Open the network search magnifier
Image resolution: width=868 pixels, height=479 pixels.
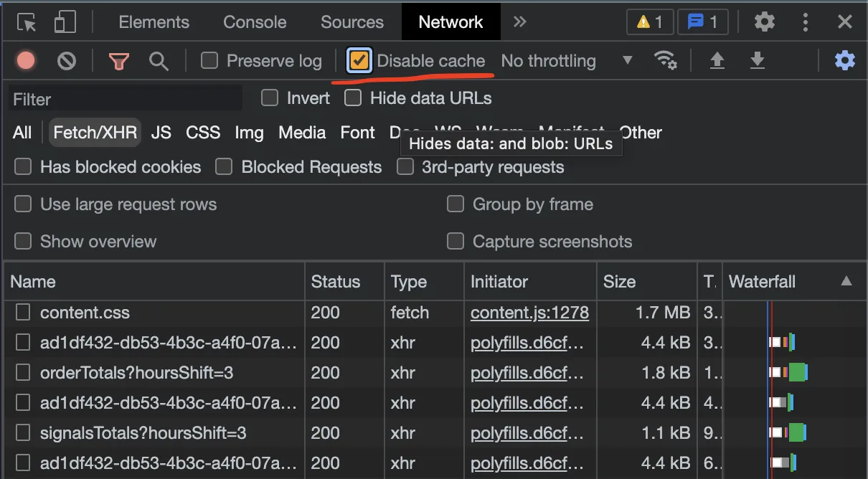click(159, 61)
